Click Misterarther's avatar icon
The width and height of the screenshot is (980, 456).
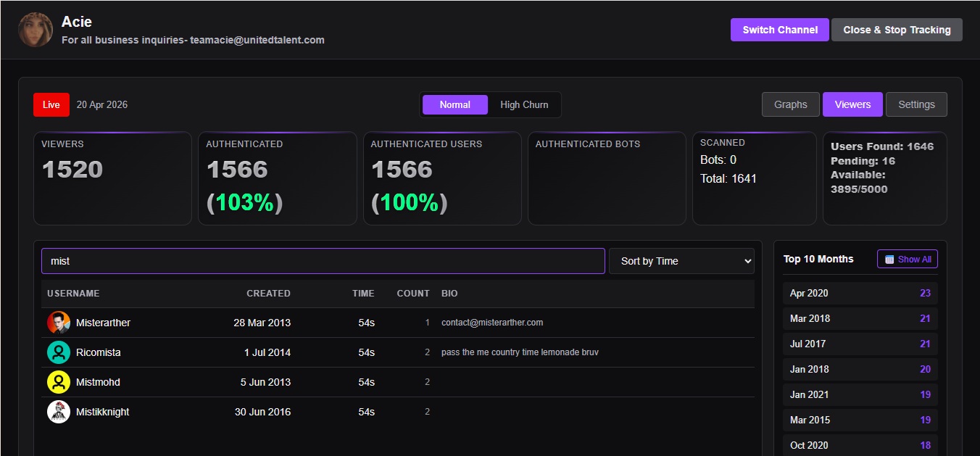(59, 323)
